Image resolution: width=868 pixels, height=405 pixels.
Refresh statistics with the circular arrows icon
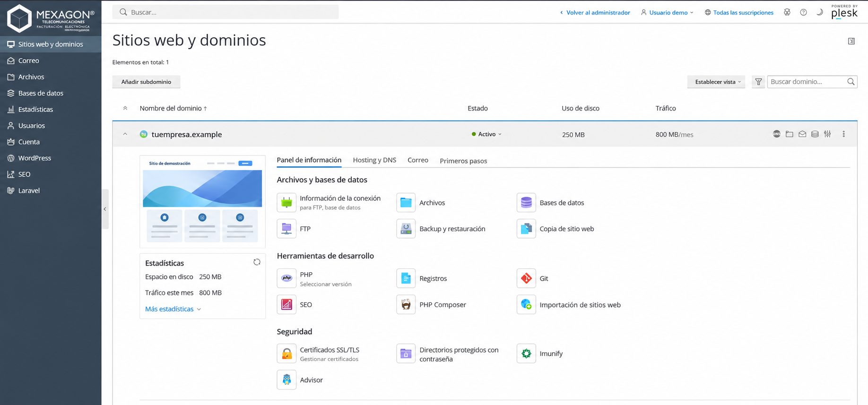point(257,262)
